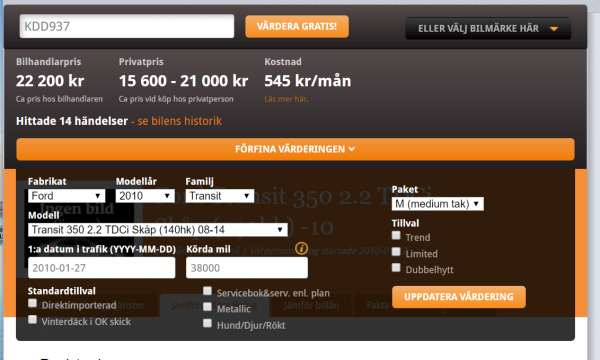Check the Limited option checkbox
Viewport: 600px width, 360px height.
(x=396, y=251)
